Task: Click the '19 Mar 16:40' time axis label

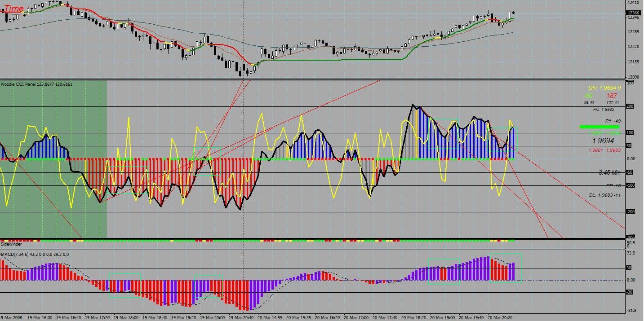Action: click(x=68, y=317)
